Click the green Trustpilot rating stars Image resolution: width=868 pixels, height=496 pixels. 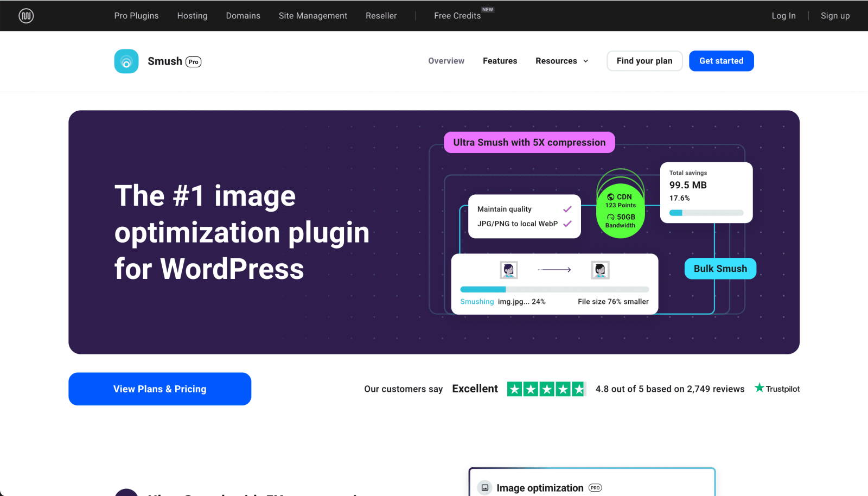click(x=546, y=389)
